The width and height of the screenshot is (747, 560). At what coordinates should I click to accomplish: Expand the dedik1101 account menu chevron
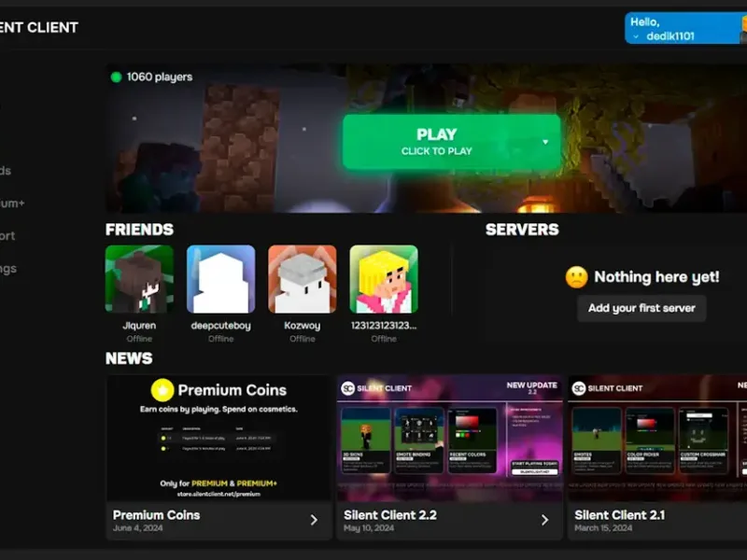[x=636, y=36]
